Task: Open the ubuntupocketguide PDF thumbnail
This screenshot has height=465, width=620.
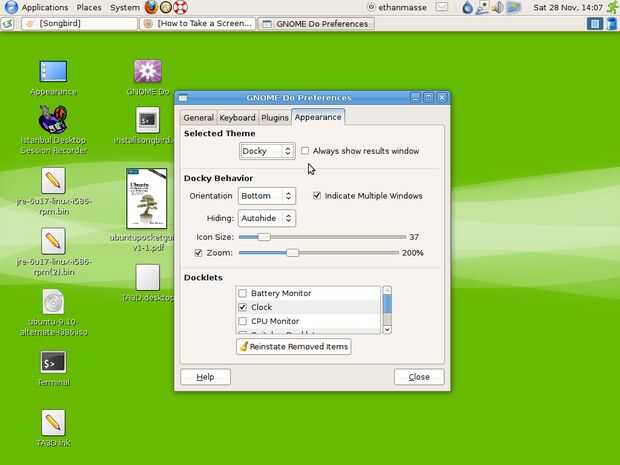Action: pos(147,198)
